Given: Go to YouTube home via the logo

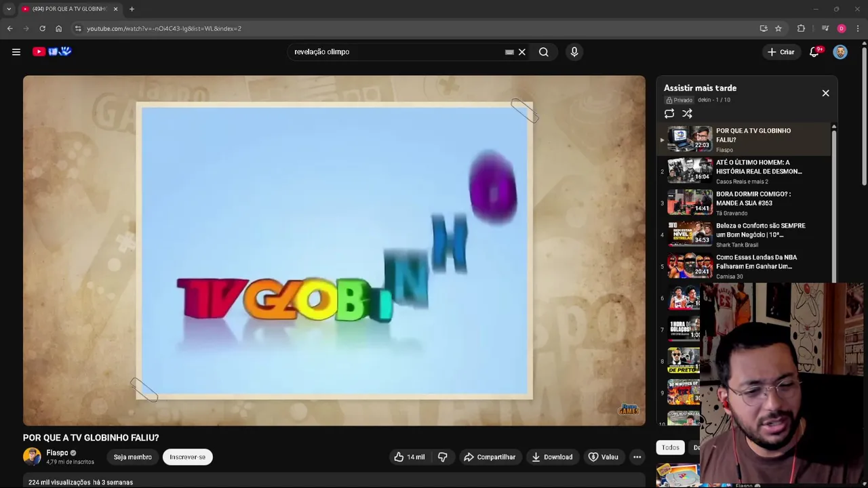Looking at the screenshot, I should tap(52, 52).
